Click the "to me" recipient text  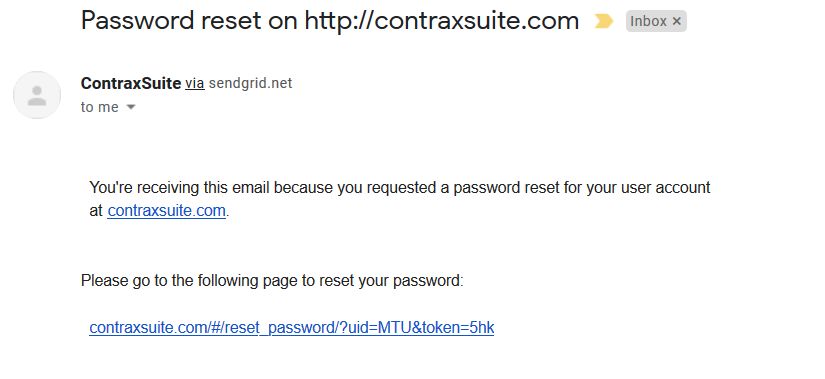coord(99,107)
